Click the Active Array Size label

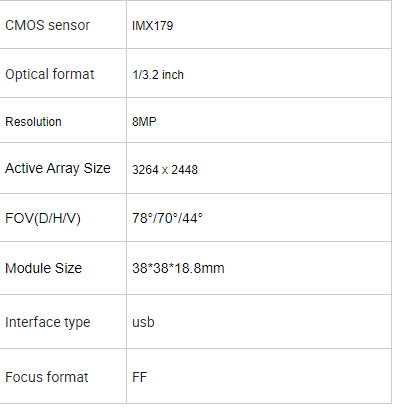tap(58, 168)
